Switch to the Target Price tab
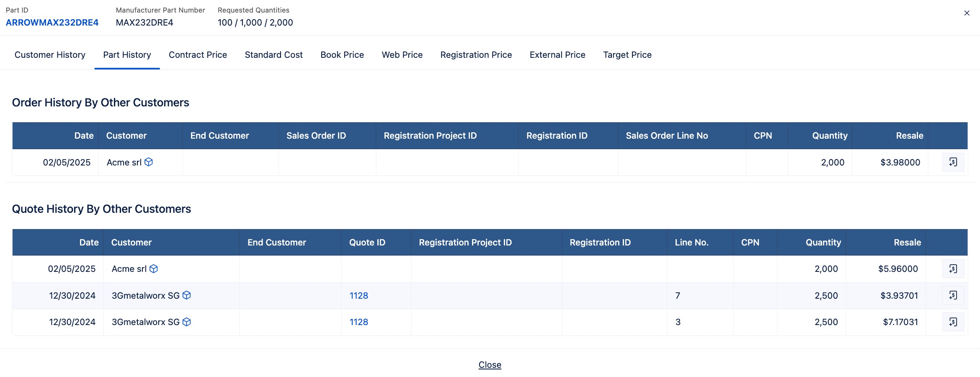 627,55
